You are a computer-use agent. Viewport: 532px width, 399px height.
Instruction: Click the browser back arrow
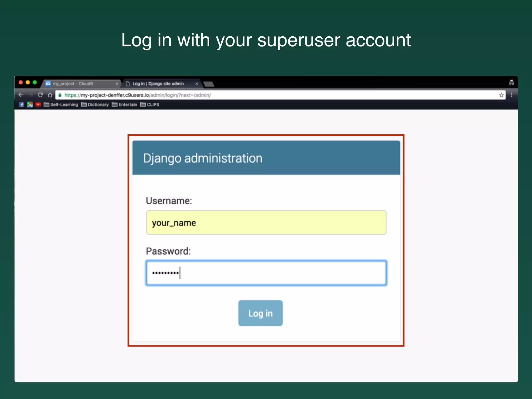point(21,95)
